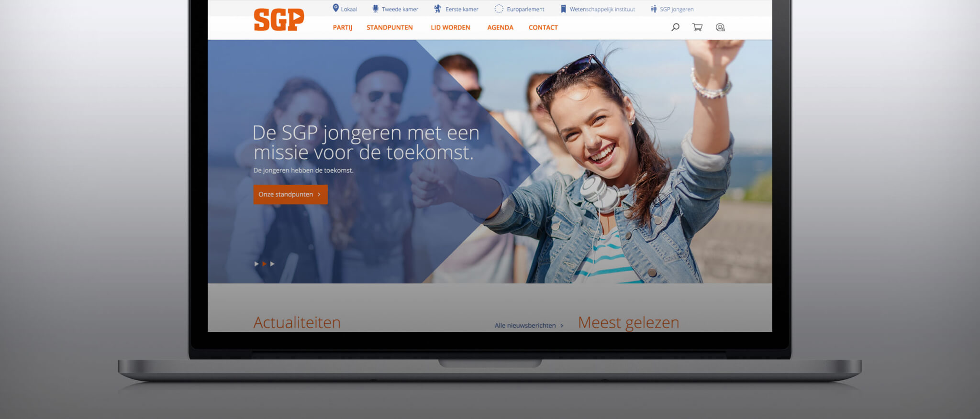
Task: Click the Eerste kamer lion icon
Action: tap(437, 9)
